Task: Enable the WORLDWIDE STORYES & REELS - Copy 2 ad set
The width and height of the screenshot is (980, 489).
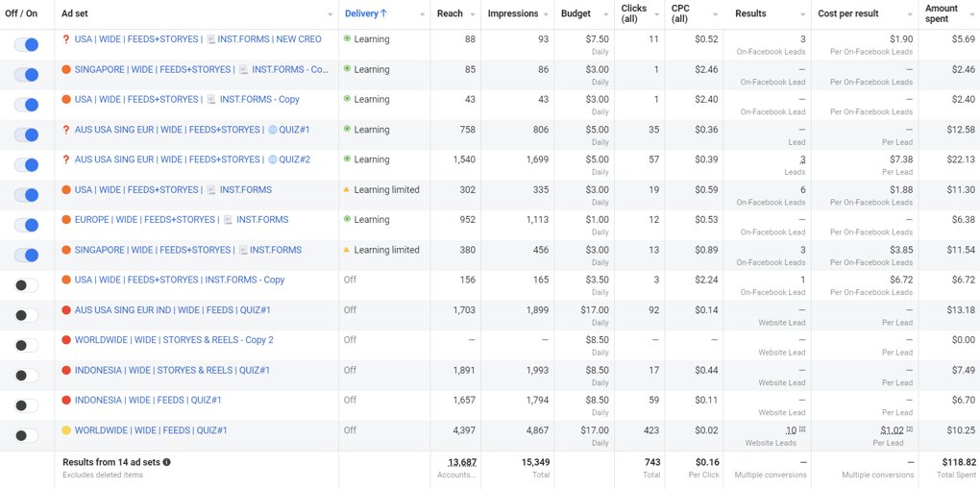Action: (27, 345)
